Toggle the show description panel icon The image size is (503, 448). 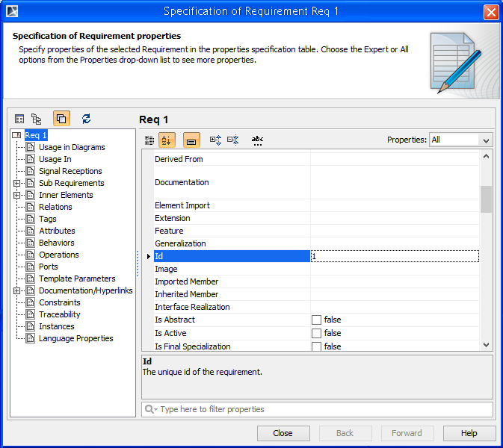coord(191,140)
